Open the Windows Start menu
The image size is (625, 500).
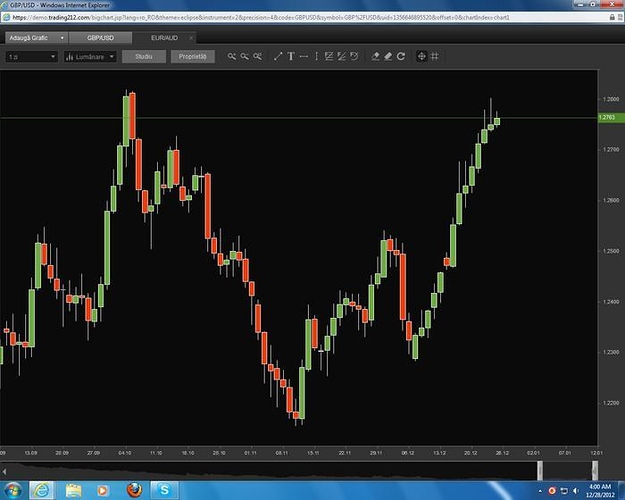pos(12,490)
